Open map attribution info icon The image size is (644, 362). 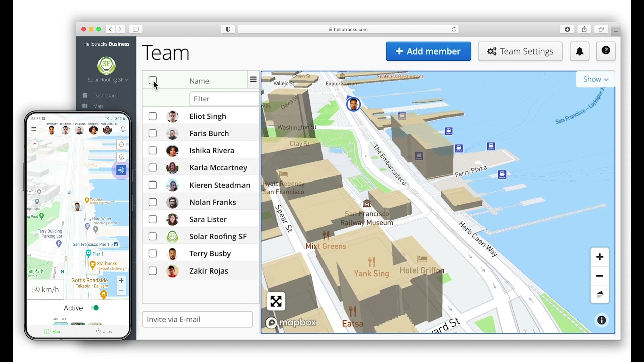coord(601,320)
